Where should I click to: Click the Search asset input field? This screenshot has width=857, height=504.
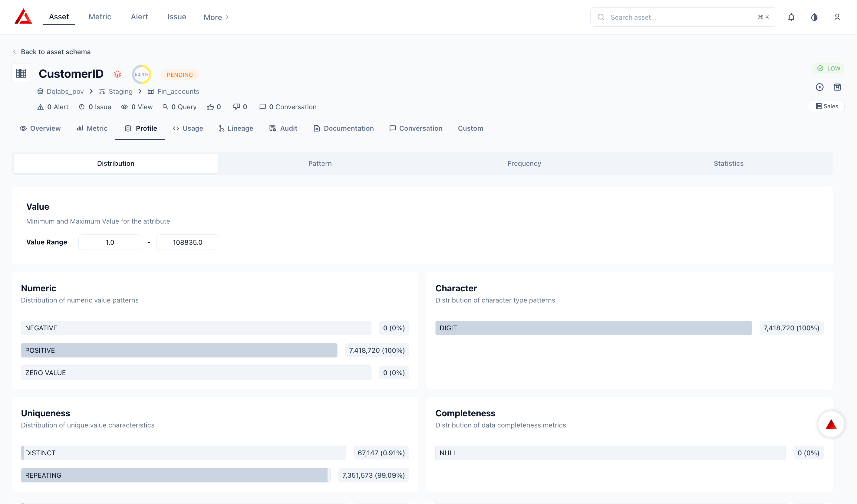click(684, 17)
